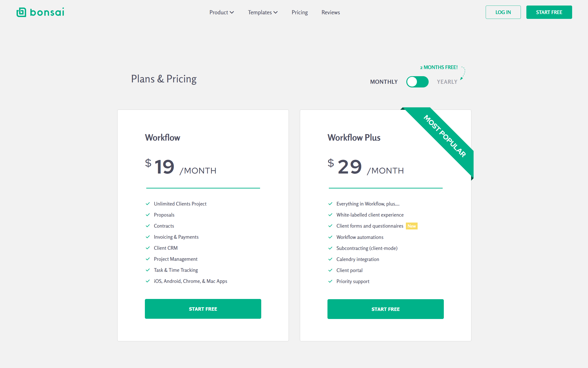Image resolution: width=588 pixels, height=368 pixels.
Task: Click the checkmark beside Client CRM
Action: click(x=148, y=248)
